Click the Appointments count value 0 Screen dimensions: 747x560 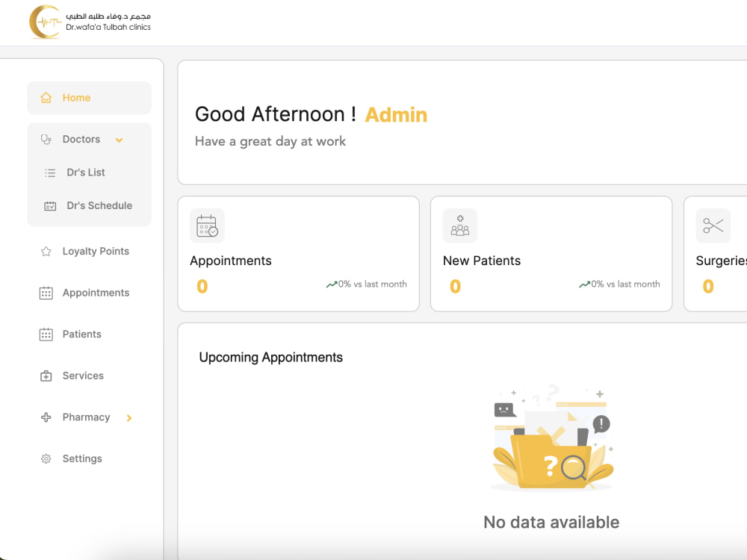coord(202,286)
